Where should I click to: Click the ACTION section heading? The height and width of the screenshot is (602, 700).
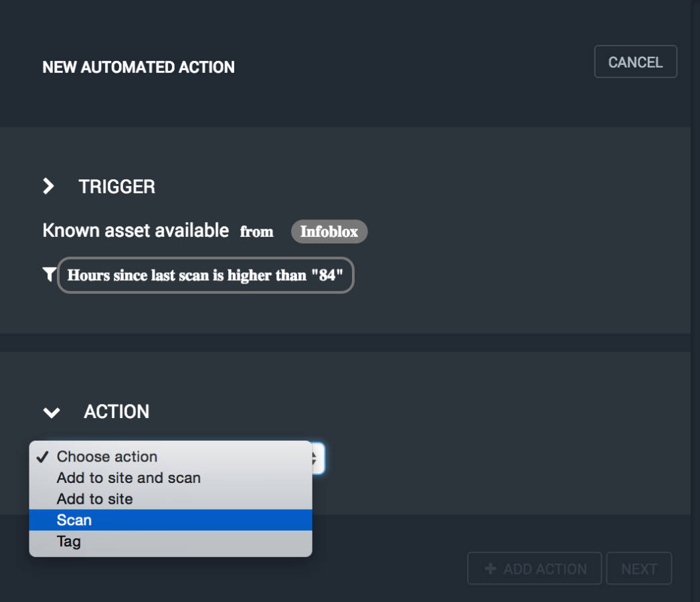(x=116, y=412)
